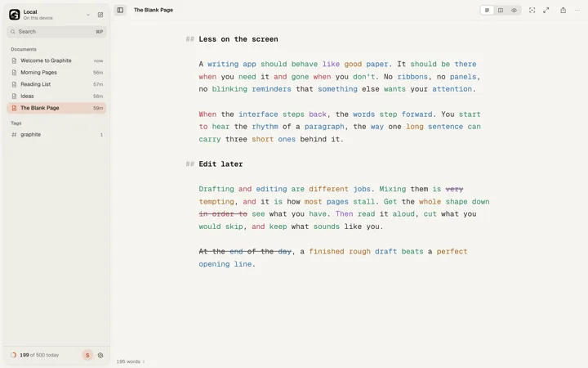The image size is (588, 368).
Task: Select The Blank Page in sidebar
Action: 56,108
